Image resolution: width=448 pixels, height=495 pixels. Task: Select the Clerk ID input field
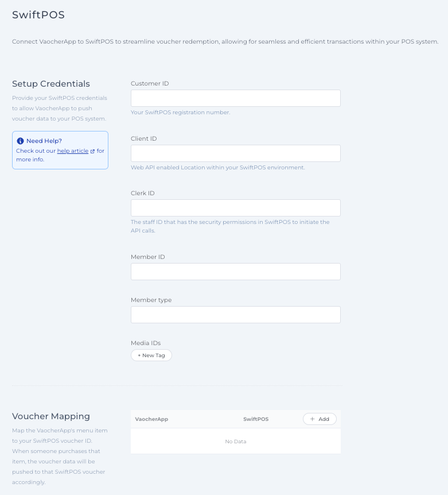coord(235,207)
